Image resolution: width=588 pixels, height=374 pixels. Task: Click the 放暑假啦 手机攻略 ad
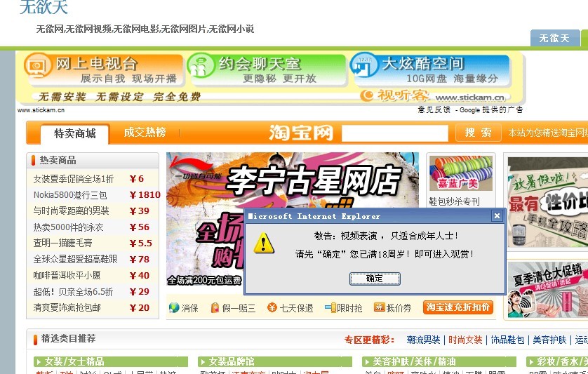(547, 203)
